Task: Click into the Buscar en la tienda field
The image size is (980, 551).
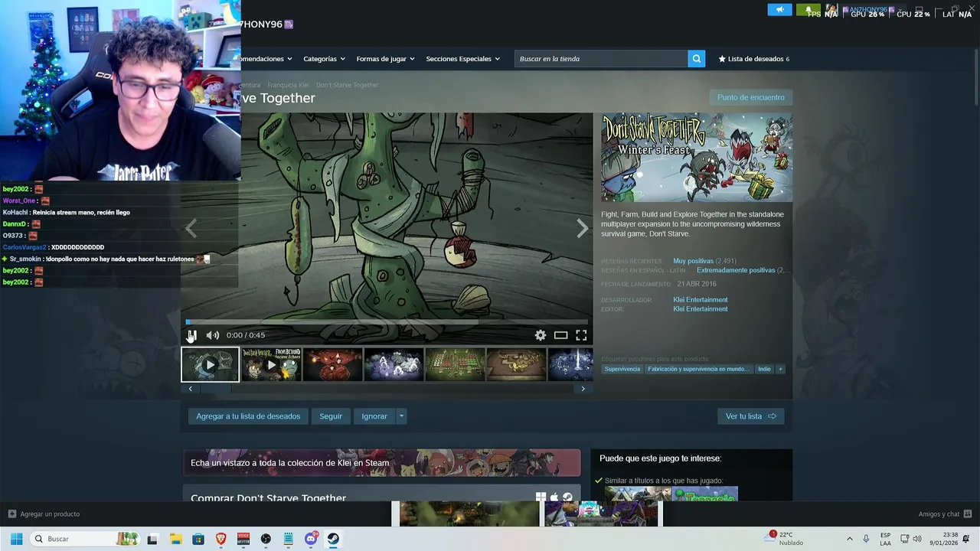Action: click(601, 59)
